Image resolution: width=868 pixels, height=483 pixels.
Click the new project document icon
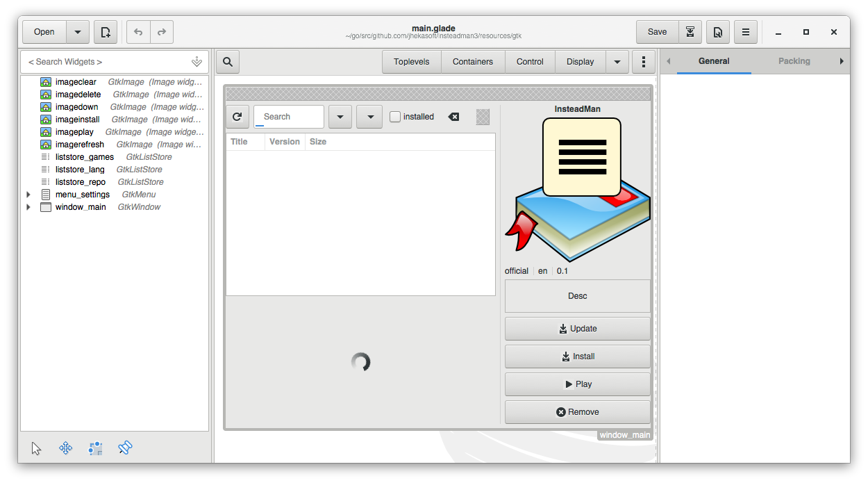106,32
